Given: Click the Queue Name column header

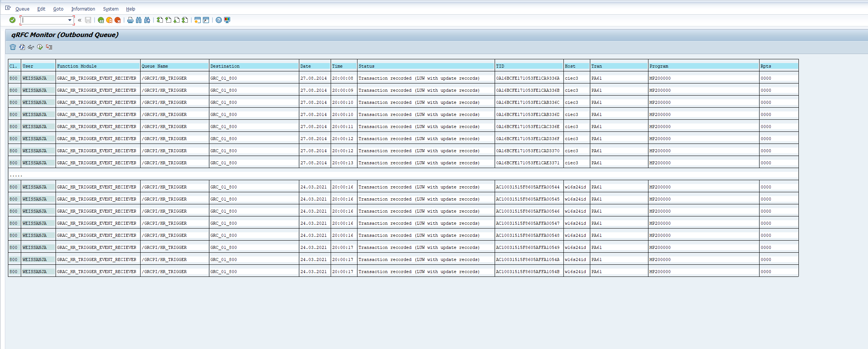Looking at the screenshot, I should point(155,66).
